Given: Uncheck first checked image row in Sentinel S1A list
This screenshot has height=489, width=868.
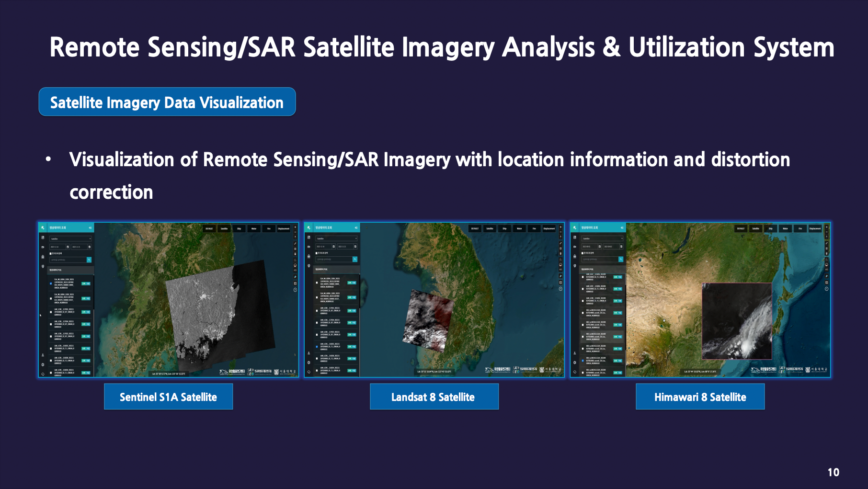Looking at the screenshot, I should point(51,284).
